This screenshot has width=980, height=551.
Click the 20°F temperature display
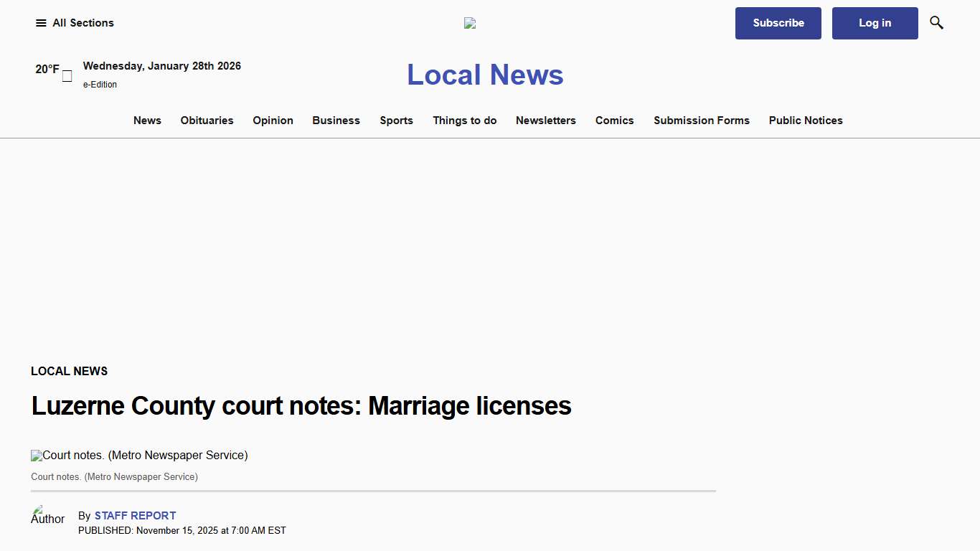coord(47,69)
